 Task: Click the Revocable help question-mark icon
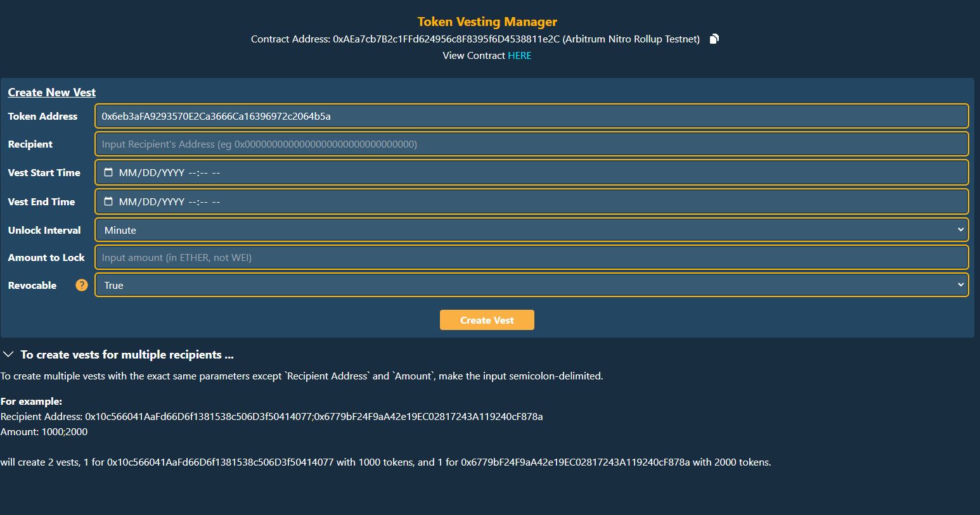[x=82, y=285]
